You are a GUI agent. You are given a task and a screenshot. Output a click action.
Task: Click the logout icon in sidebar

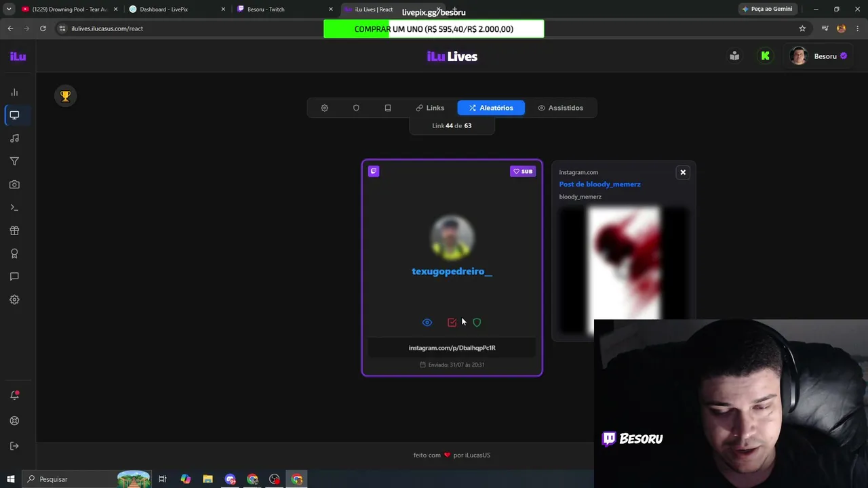point(14,446)
